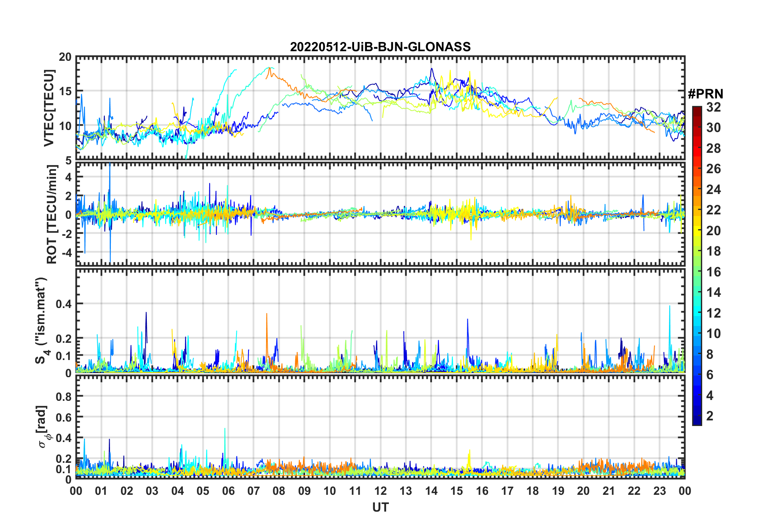Click colorbar tick label 6
This screenshot has height=532, width=761.
(710, 375)
